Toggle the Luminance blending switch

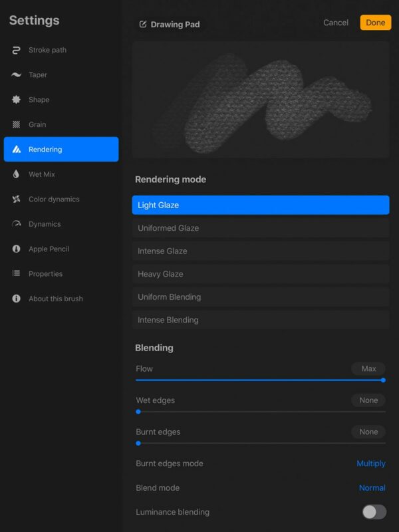[x=374, y=512]
